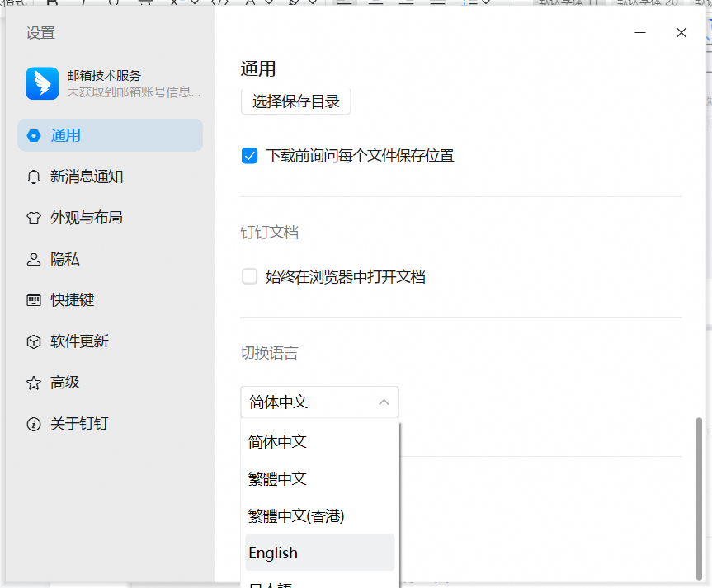
Task: Click the cube icon for 软件更新
Action: 34,341
